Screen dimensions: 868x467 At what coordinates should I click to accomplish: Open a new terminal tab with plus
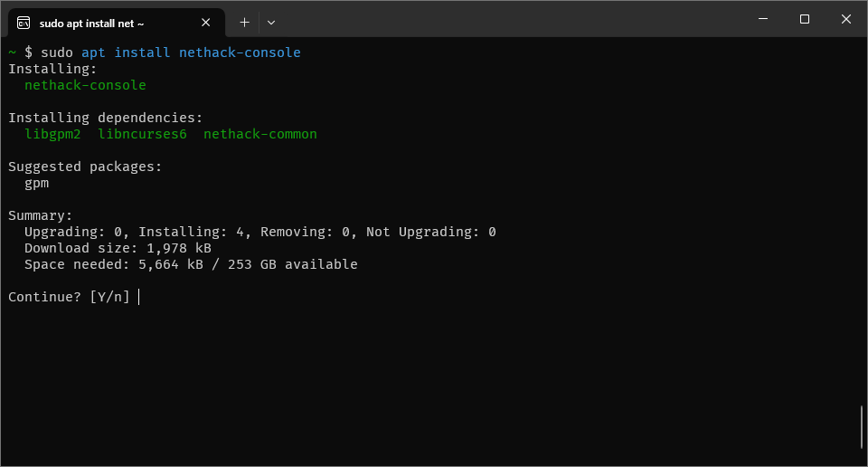244,22
